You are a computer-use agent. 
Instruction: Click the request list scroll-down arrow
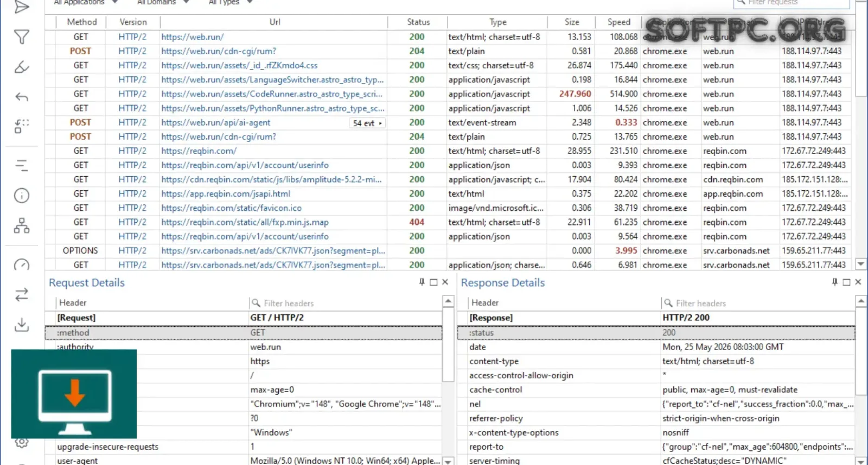[x=860, y=264]
